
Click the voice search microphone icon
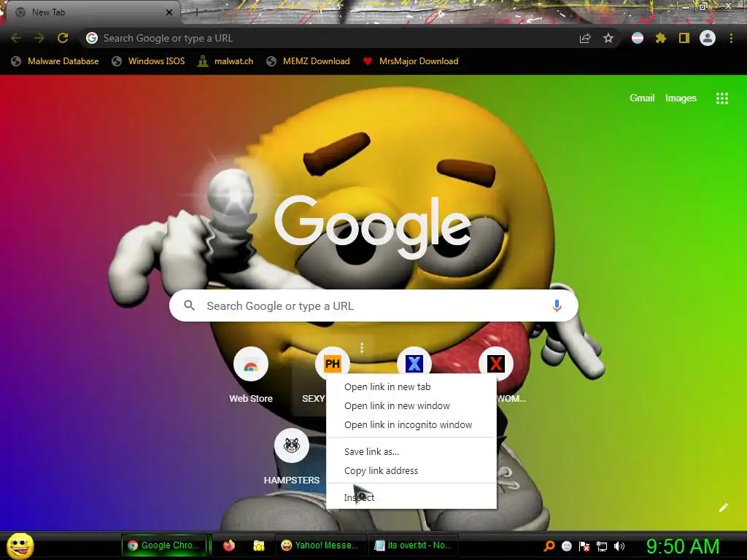pyautogui.click(x=557, y=306)
